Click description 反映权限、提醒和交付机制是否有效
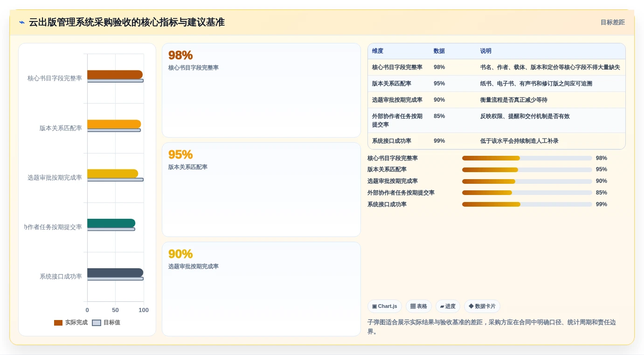The image size is (644, 355). [x=525, y=117]
